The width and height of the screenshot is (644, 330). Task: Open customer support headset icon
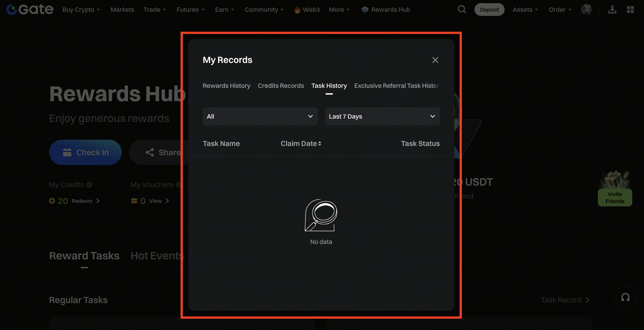click(625, 297)
